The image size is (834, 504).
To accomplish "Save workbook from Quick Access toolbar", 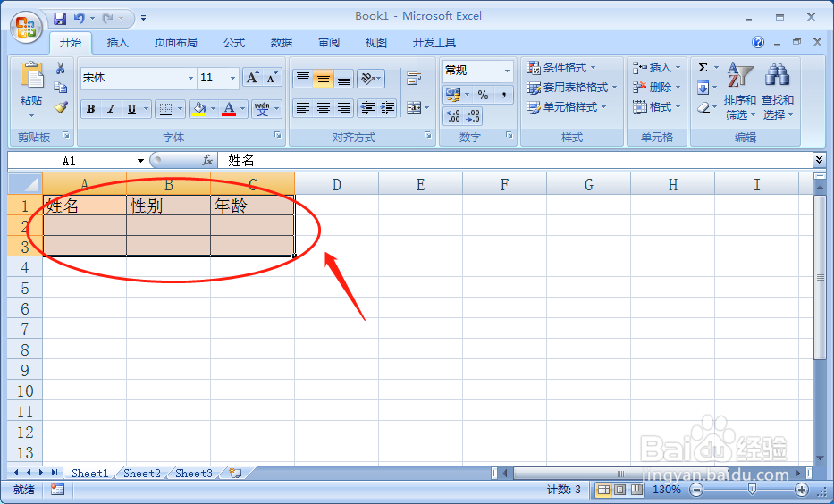I will tap(60, 19).
